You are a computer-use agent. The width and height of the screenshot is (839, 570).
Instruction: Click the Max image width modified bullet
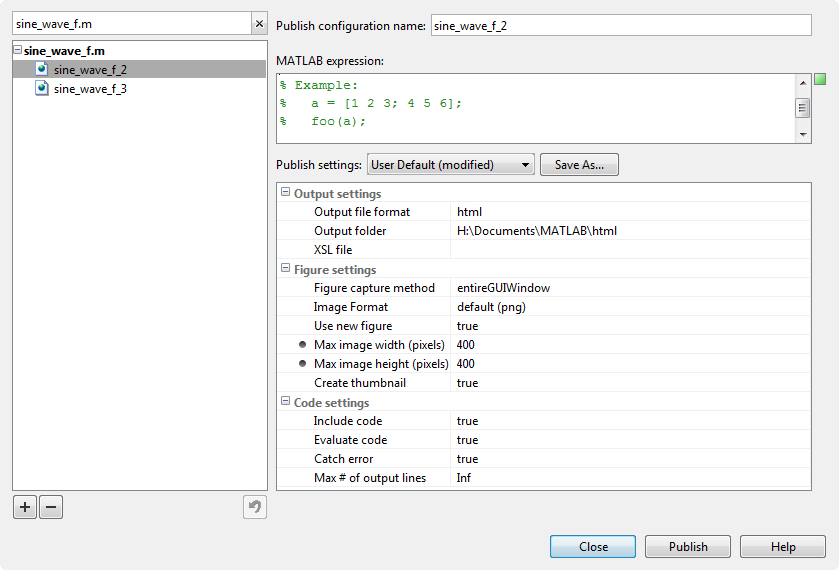click(x=302, y=345)
